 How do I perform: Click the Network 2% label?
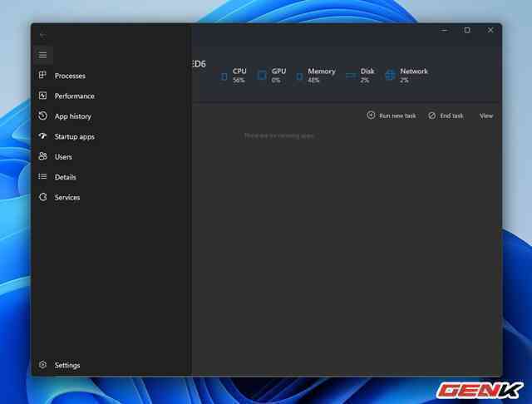coord(414,76)
